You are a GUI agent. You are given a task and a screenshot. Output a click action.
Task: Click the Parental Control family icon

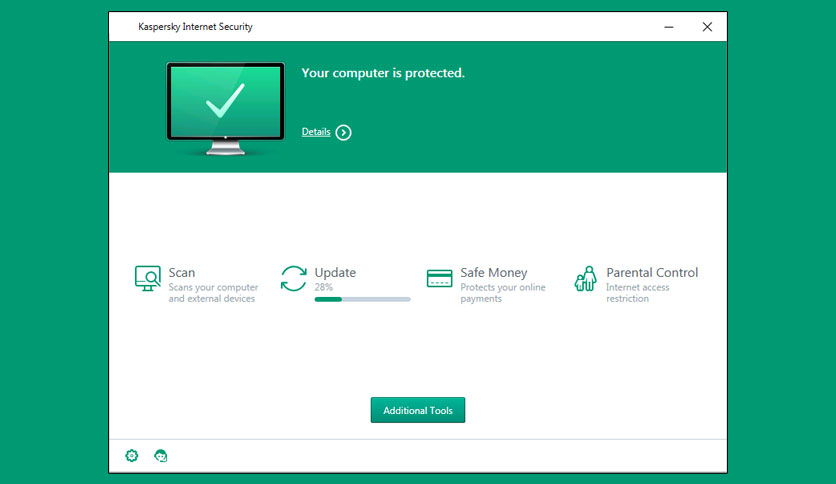click(x=585, y=278)
